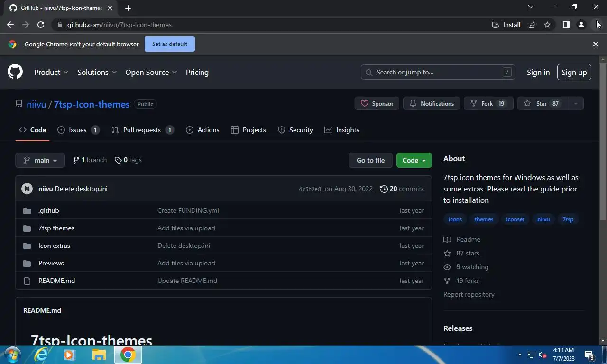View the 20 commits history
The width and height of the screenshot is (607, 364).
[402, 189]
